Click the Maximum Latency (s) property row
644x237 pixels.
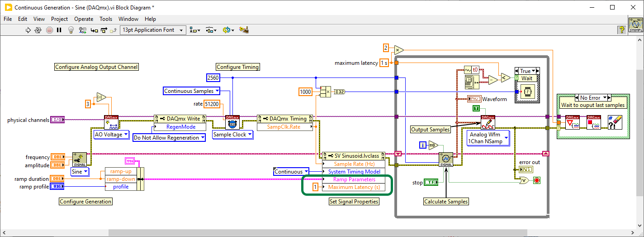click(x=354, y=187)
